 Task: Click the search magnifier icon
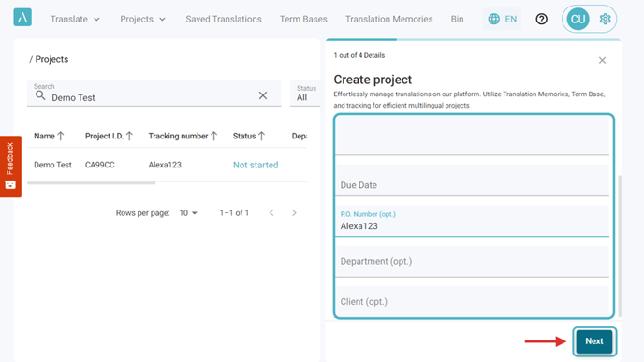pos(40,95)
